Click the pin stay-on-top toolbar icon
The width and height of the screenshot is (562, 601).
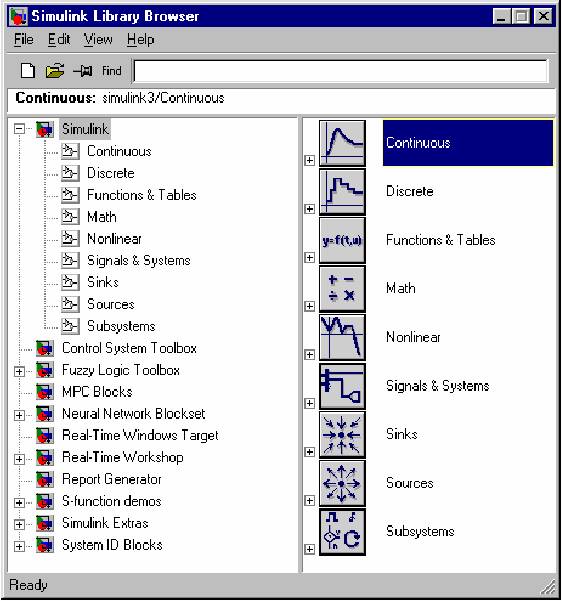tap(82, 71)
